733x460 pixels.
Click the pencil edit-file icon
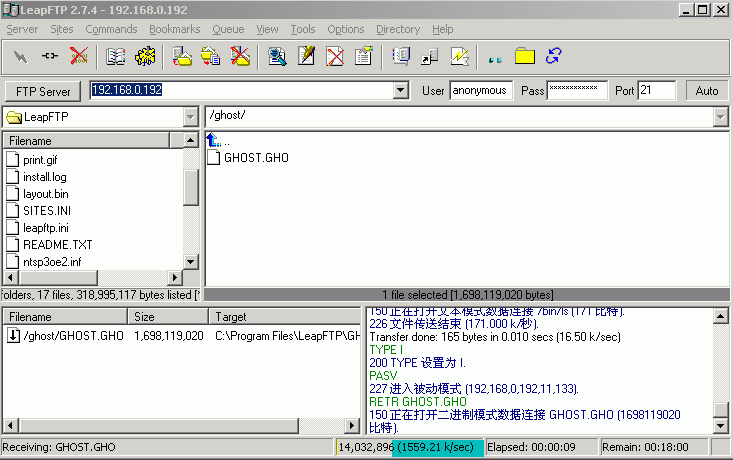tap(306, 56)
